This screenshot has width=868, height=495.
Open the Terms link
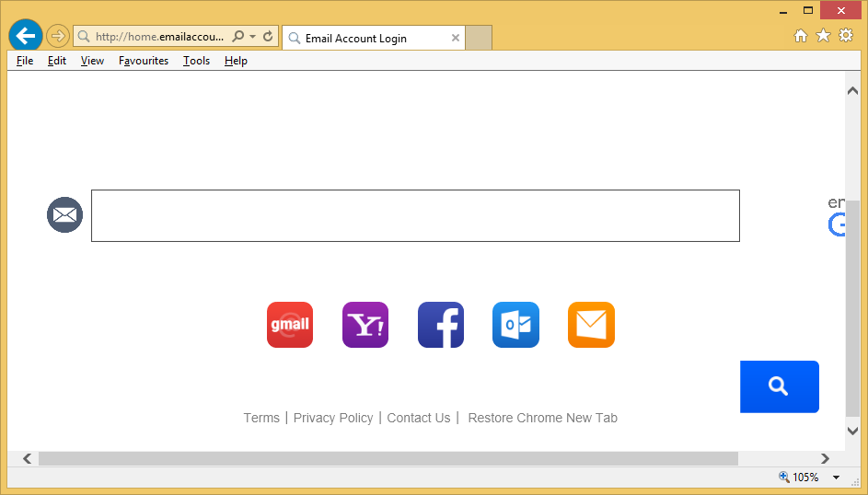[x=261, y=418]
